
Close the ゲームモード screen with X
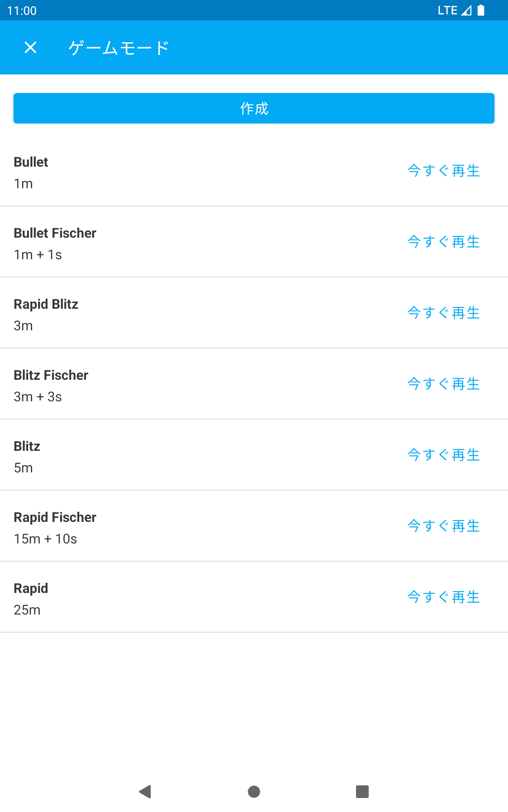(30, 47)
